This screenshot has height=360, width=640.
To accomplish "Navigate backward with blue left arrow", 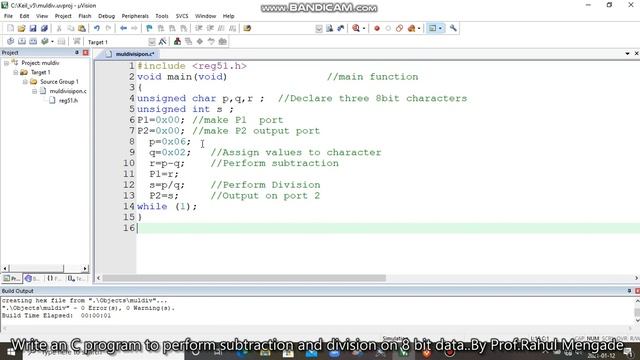I will [123, 28].
